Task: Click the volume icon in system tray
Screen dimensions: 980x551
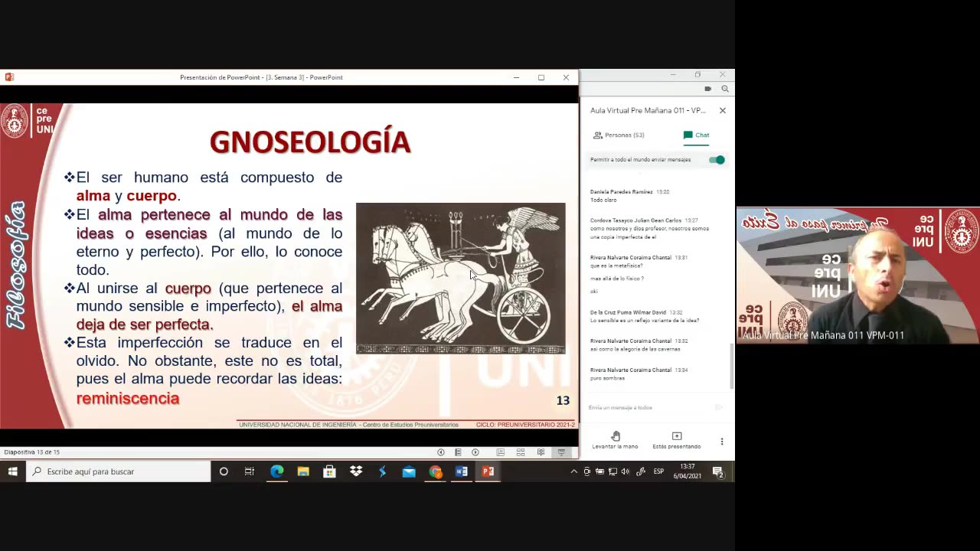Action: [x=626, y=471]
